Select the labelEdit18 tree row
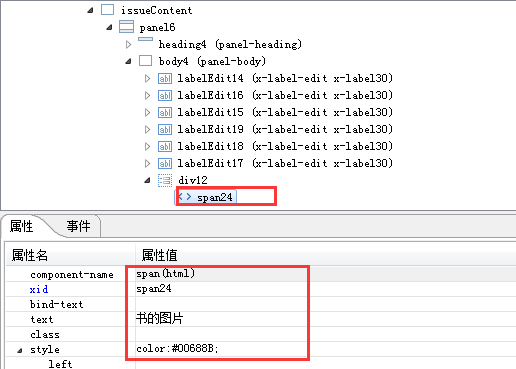The image size is (516, 369). 285,146
